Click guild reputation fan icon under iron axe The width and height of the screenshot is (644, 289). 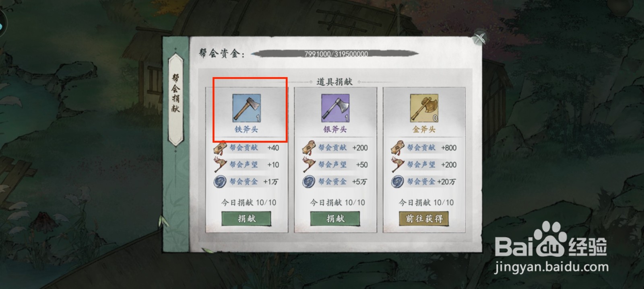(220, 164)
